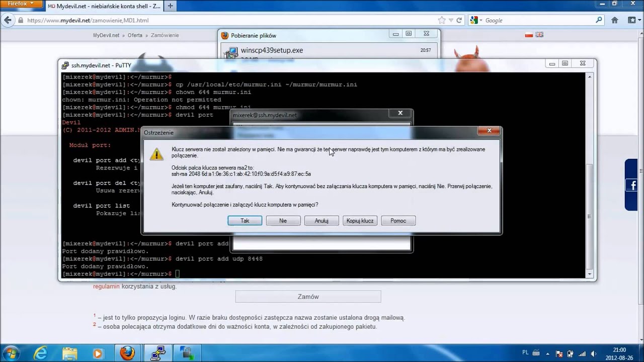This screenshot has height=362, width=644.
Task: Go to the home page icon
Action: click(x=615, y=20)
